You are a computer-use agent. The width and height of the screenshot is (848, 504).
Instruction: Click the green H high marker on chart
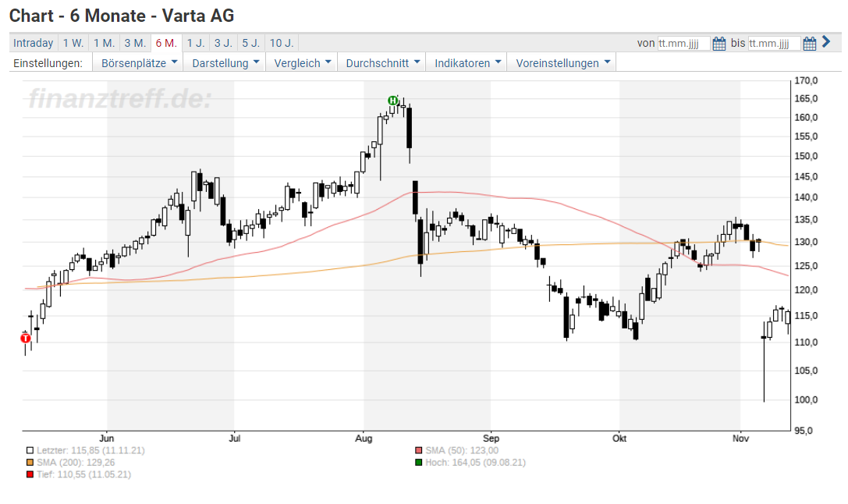393,101
